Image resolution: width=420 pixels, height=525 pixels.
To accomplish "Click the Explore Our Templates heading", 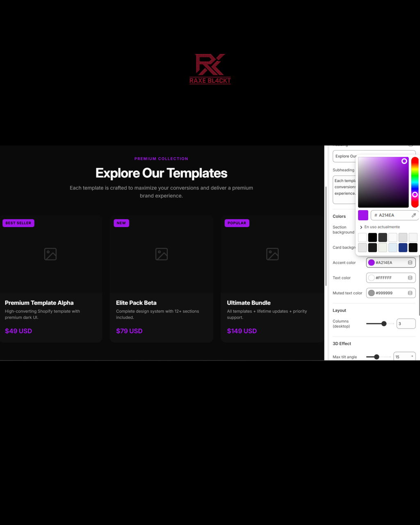I will tap(162, 173).
